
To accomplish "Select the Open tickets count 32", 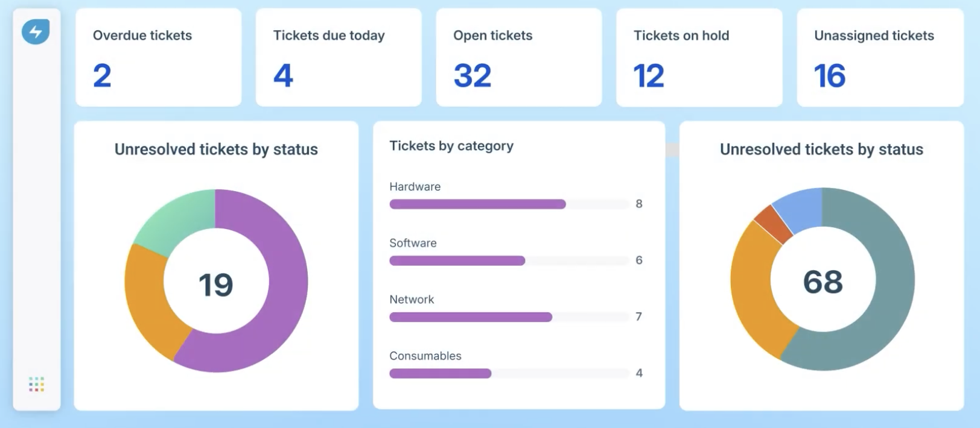I will pos(472,76).
